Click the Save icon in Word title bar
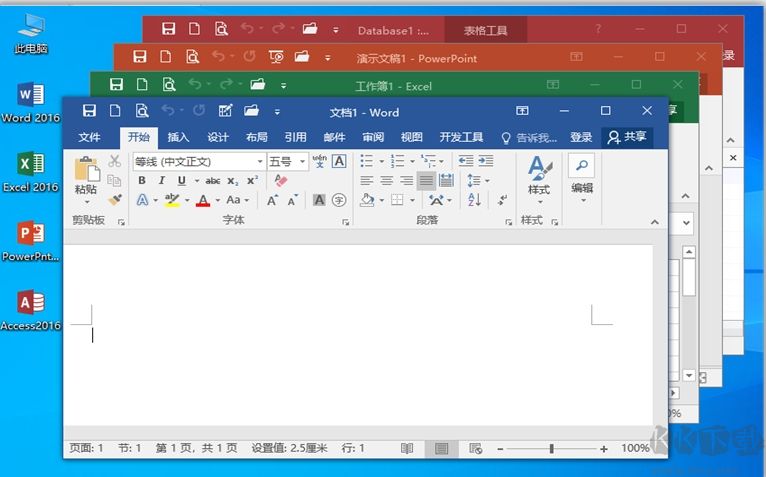Screen dimensions: 766x477 point(89,111)
